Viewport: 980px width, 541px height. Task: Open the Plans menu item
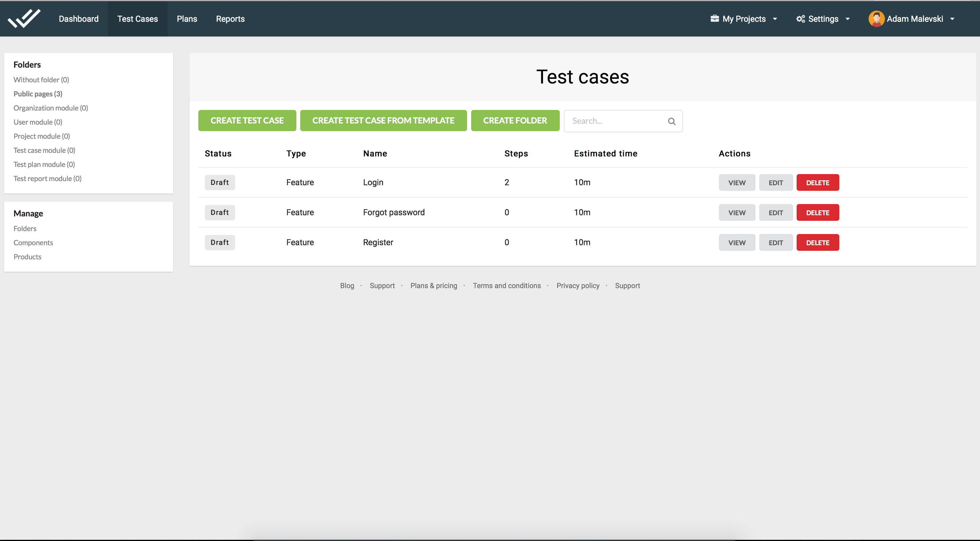187,19
